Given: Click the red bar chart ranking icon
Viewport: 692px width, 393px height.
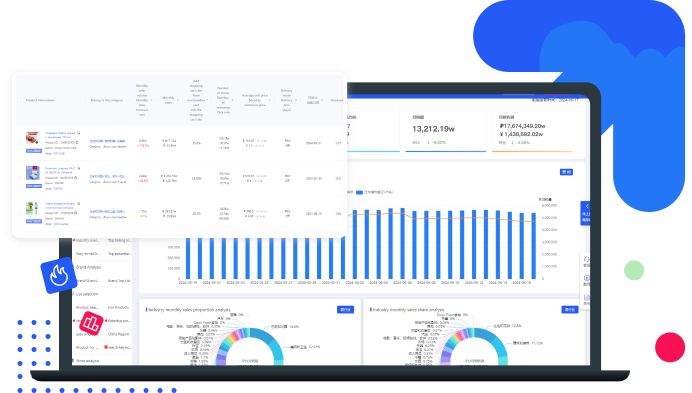Looking at the screenshot, I should 91,324.
